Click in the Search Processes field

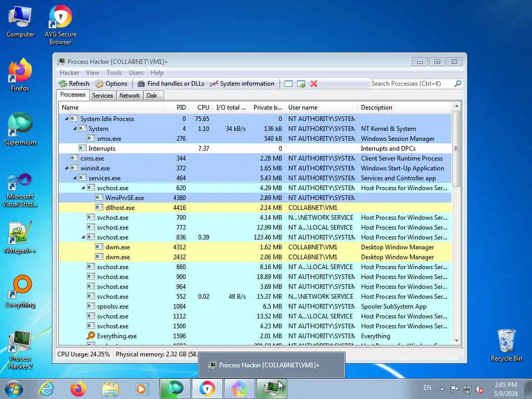411,84
